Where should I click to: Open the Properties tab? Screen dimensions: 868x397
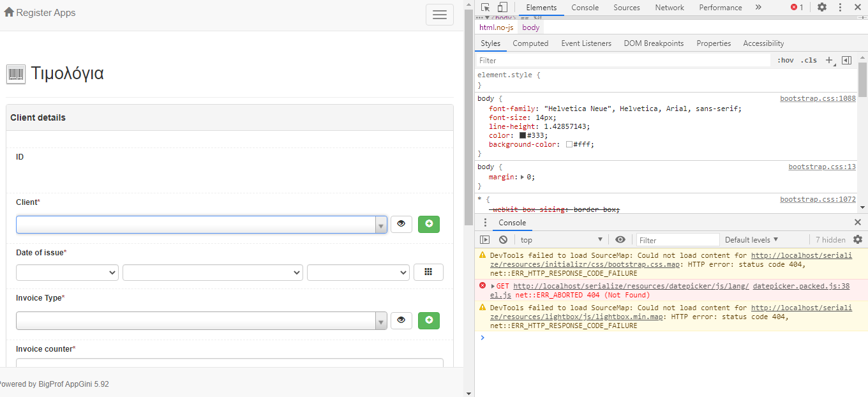pos(714,43)
